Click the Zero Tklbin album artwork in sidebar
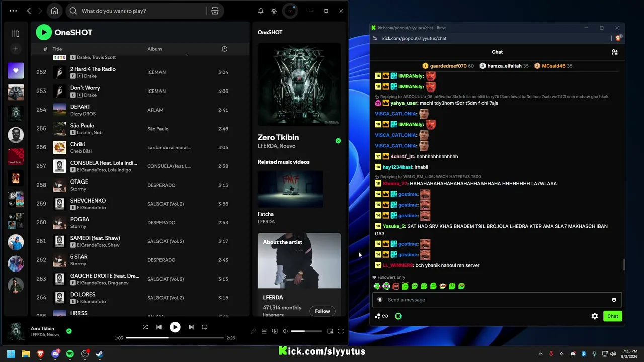 299,84
